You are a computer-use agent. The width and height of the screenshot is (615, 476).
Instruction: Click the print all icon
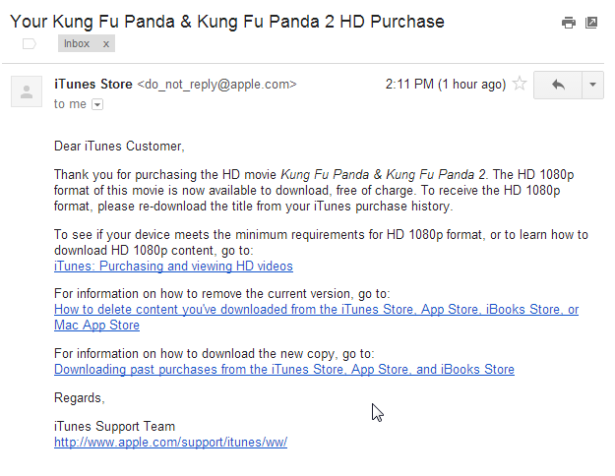coord(569,22)
